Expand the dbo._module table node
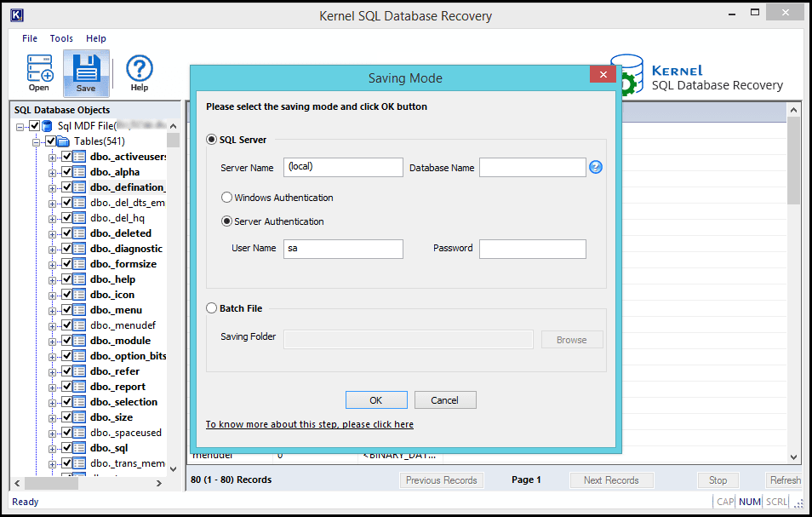 [52, 342]
